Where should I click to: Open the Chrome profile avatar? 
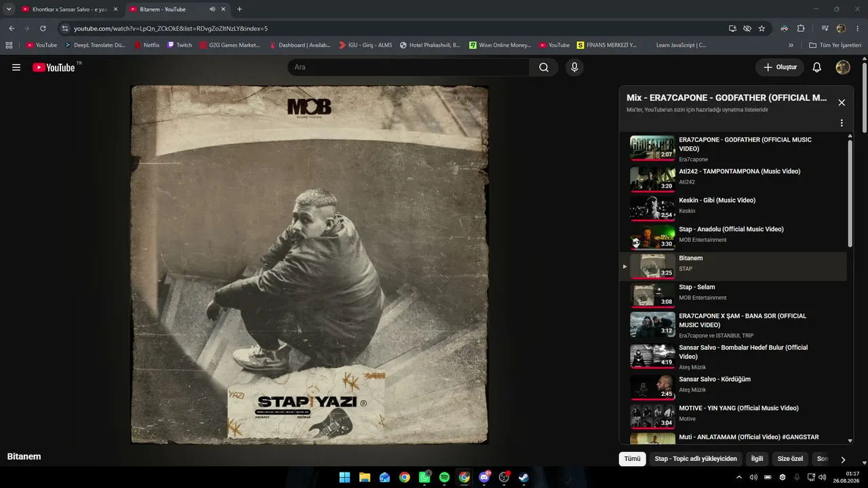click(842, 28)
